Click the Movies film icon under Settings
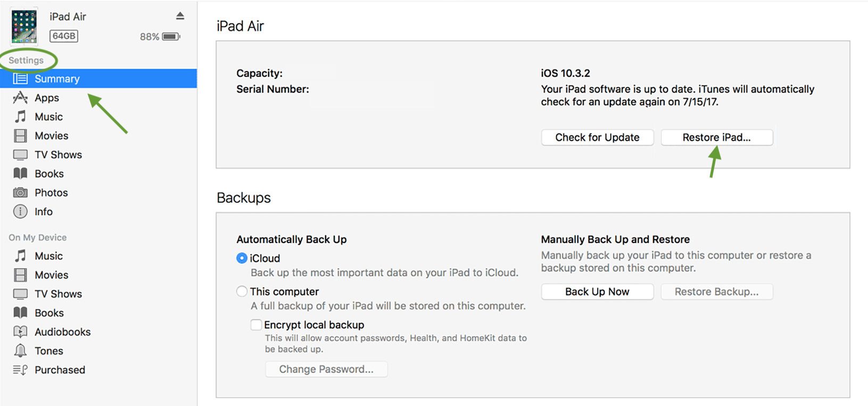Viewport: 868px width, 406px height. (x=20, y=136)
